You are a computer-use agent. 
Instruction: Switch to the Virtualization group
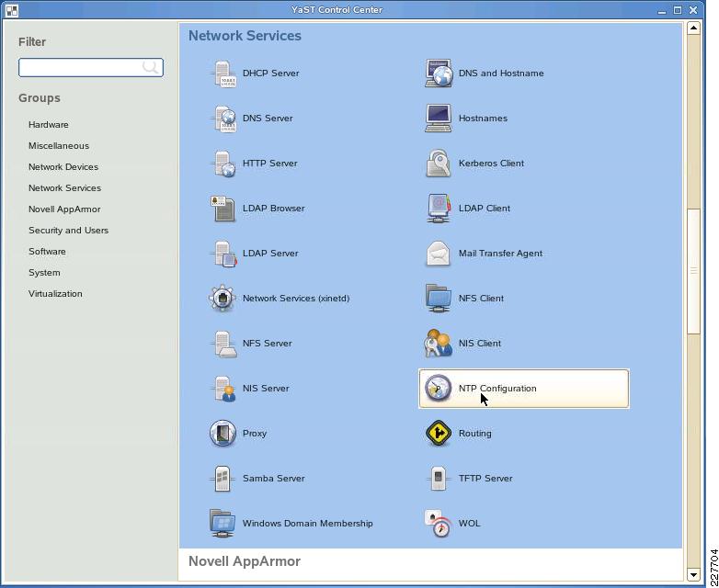click(55, 293)
